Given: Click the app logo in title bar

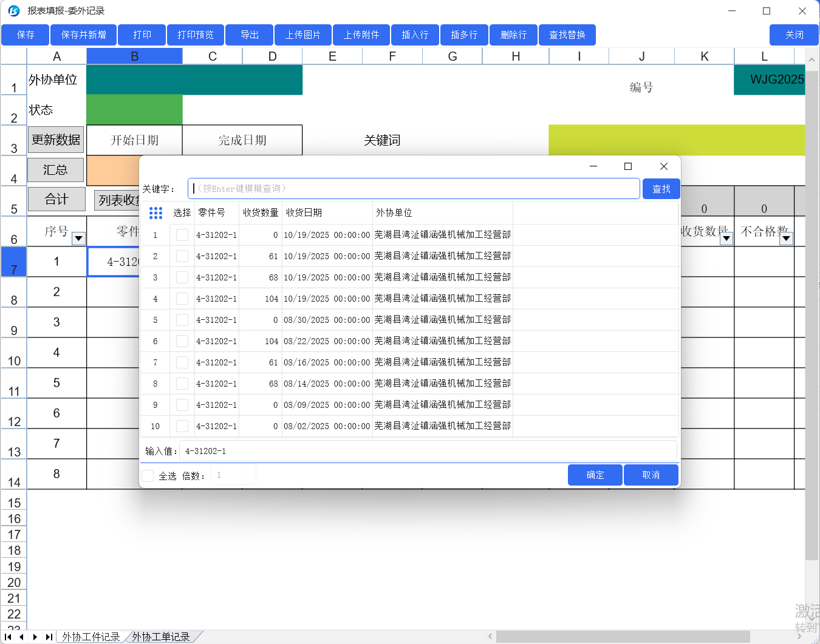Looking at the screenshot, I should coord(13,11).
